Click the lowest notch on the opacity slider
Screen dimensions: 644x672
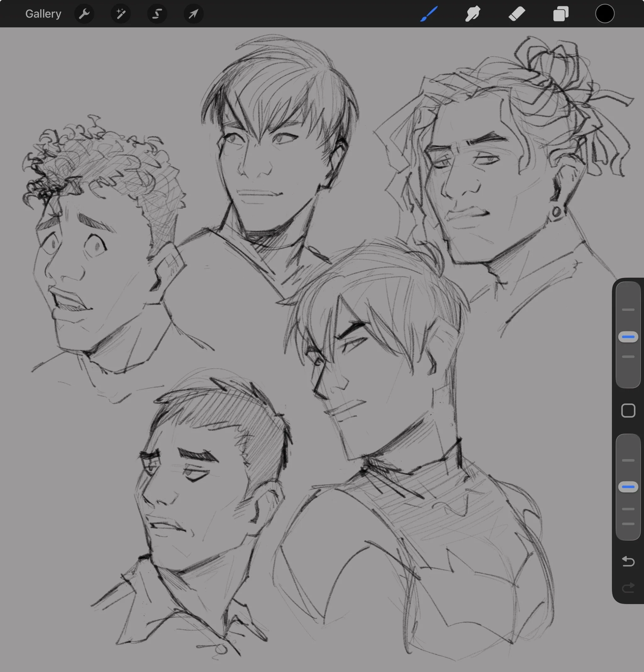point(628,524)
